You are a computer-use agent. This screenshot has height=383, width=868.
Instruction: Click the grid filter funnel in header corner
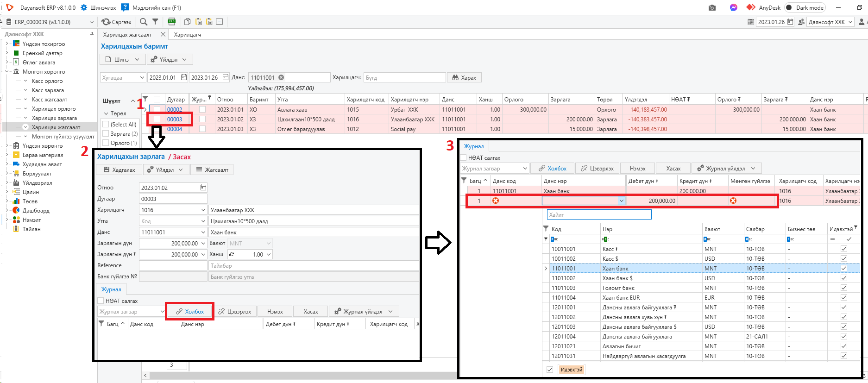(145, 99)
